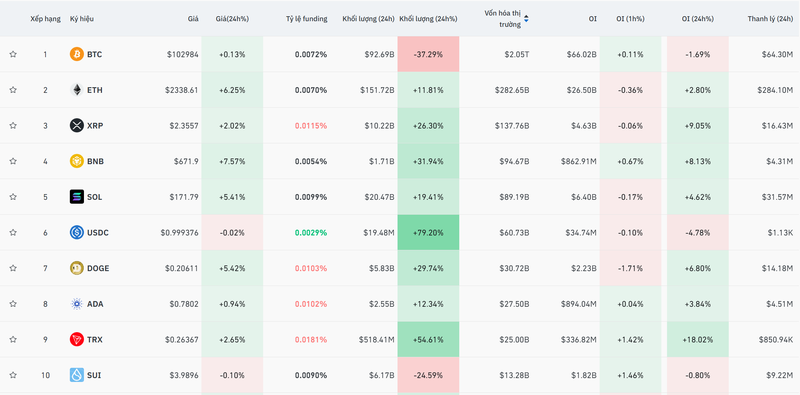Click the Dogecoin DOGE icon
The height and width of the screenshot is (395, 800).
pyautogui.click(x=77, y=268)
